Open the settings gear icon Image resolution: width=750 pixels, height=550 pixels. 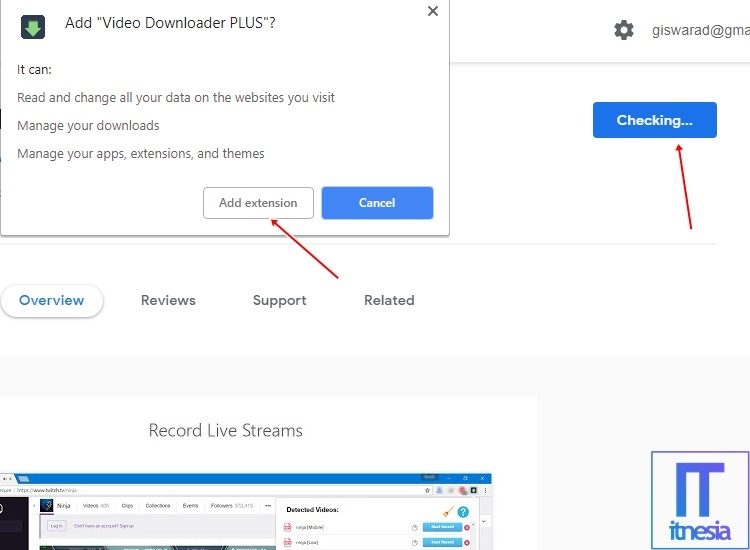(x=624, y=30)
